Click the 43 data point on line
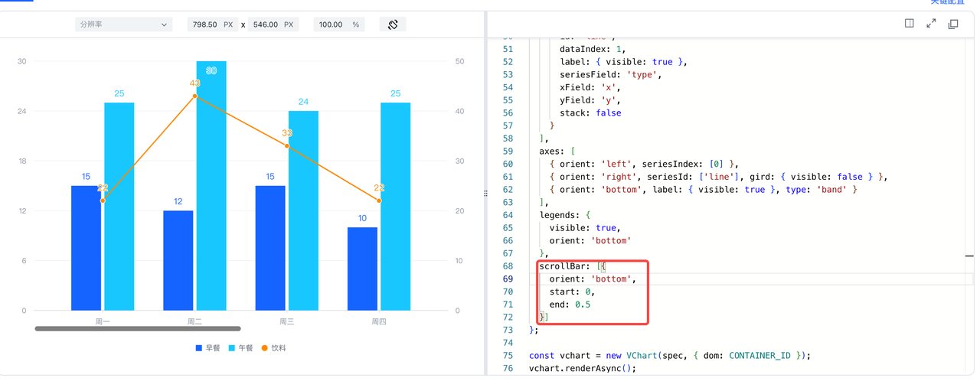Screen dimensions: 980x391 click(x=195, y=96)
